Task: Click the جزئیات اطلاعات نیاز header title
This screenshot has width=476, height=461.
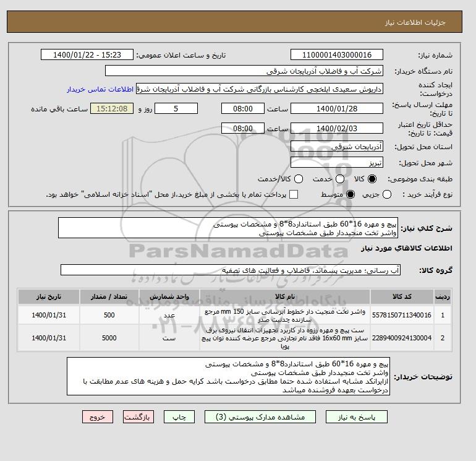Action: point(415,22)
